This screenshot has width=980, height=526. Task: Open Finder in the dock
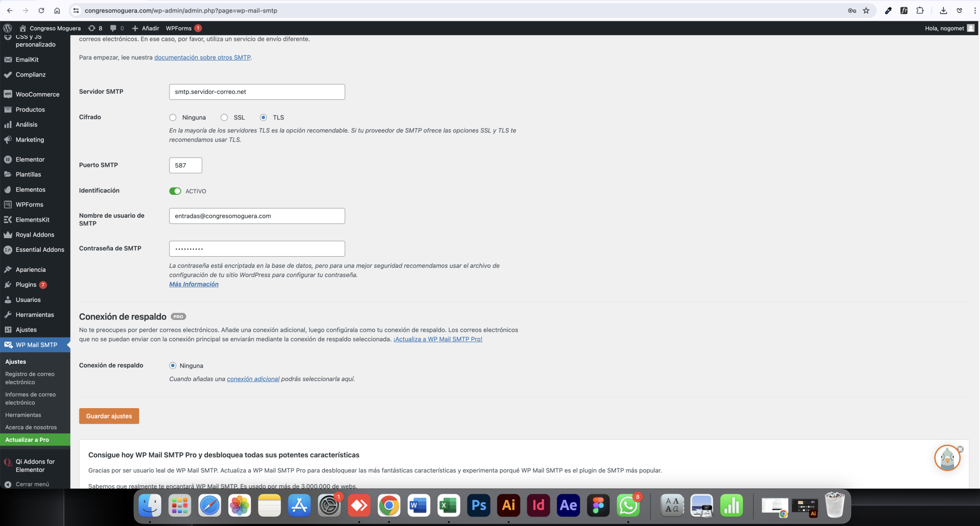pos(150,506)
